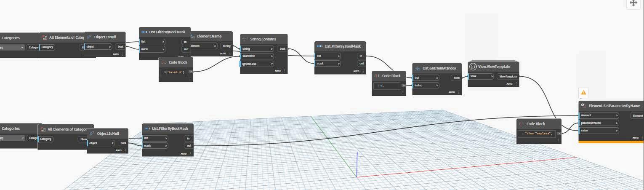
Task: Click the "list" input port of List.GetItemAtIndex
Action: (426, 78)
